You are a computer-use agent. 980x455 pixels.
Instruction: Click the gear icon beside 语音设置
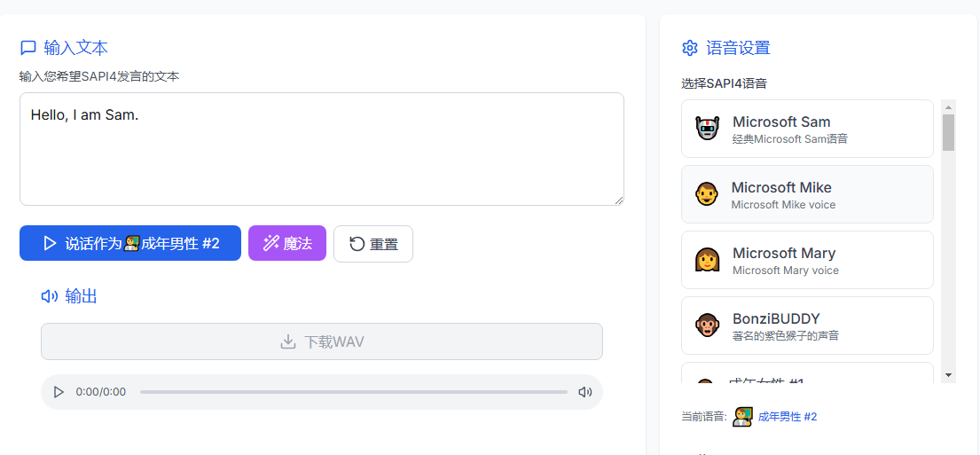pos(689,48)
